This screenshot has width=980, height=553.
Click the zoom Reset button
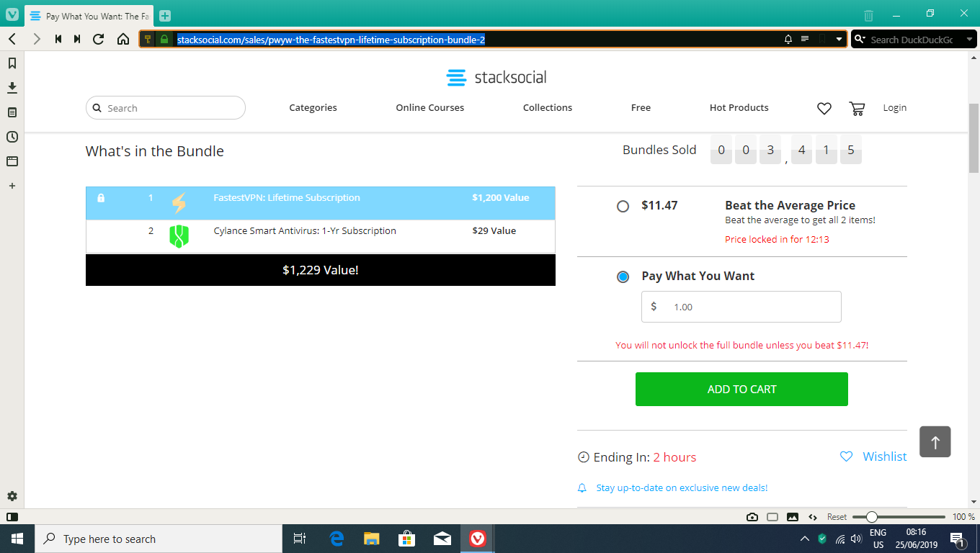point(837,517)
